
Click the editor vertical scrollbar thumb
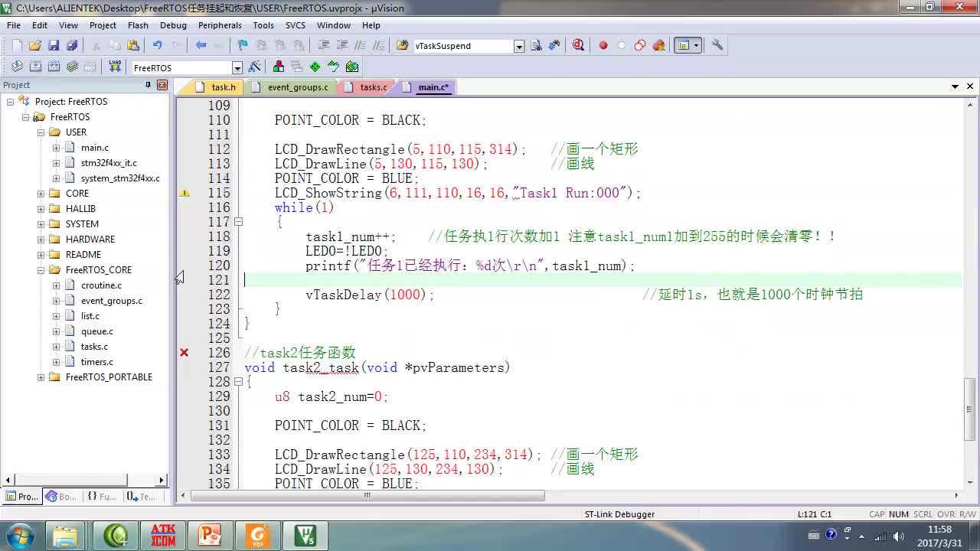tap(970, 409)
